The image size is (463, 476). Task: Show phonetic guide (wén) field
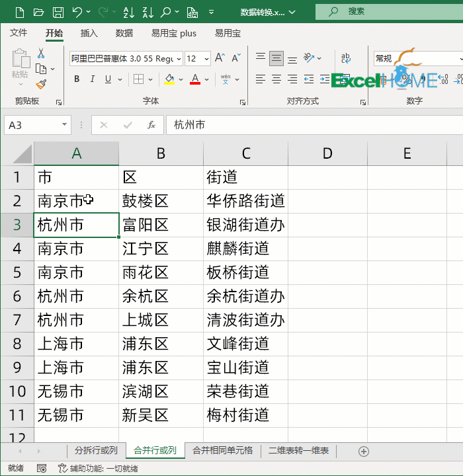[226, 79]
